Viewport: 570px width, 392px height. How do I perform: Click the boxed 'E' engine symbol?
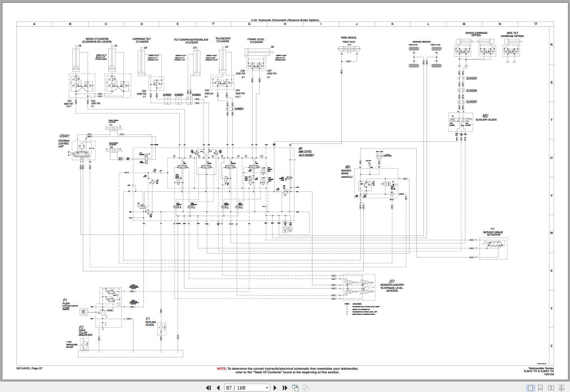(x=83, y=312)
